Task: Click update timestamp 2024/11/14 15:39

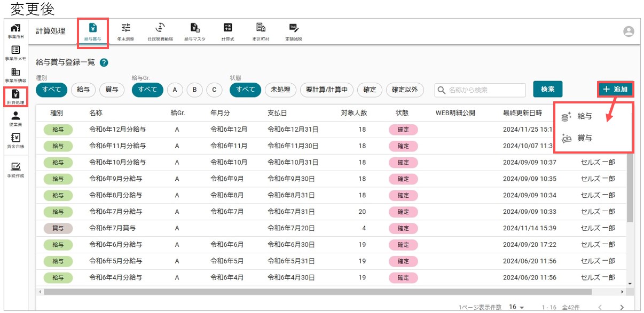Action: click(x=530, y=228)
